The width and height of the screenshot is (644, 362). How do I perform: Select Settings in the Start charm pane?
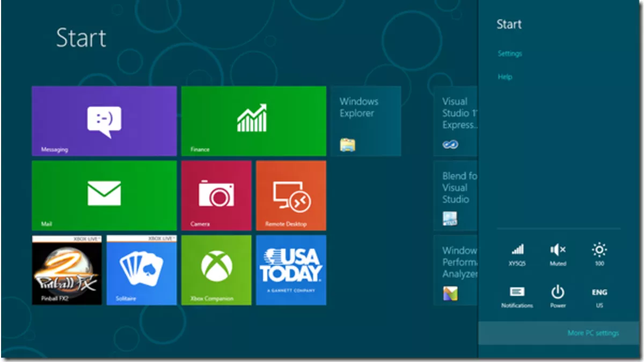coord(509,54)
